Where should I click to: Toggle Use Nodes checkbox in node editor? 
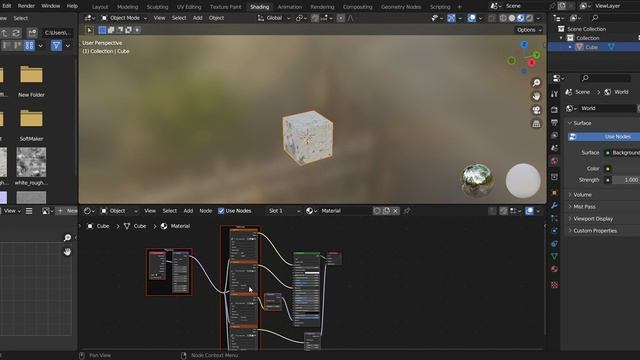[221, 211]
